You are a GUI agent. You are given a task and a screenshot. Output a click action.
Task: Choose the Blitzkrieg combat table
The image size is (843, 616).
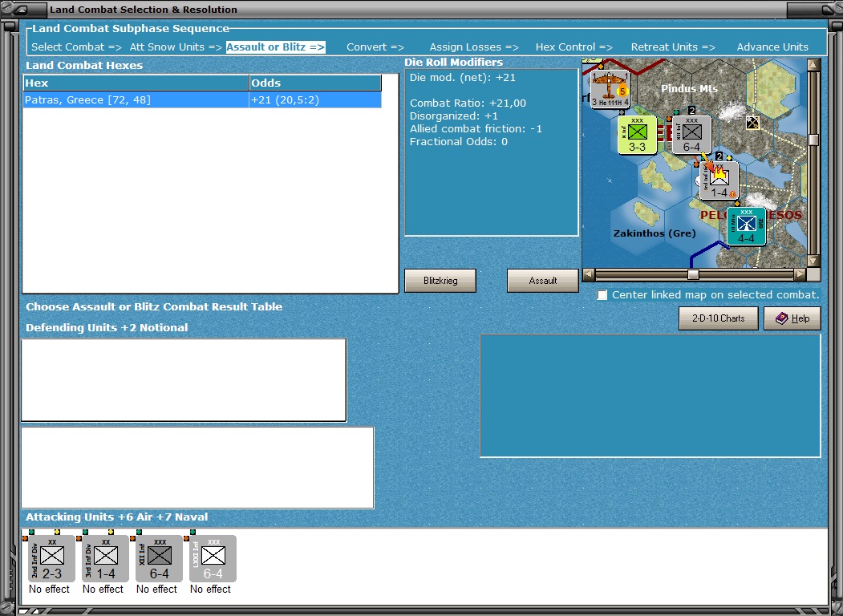[x=440, y=281]
